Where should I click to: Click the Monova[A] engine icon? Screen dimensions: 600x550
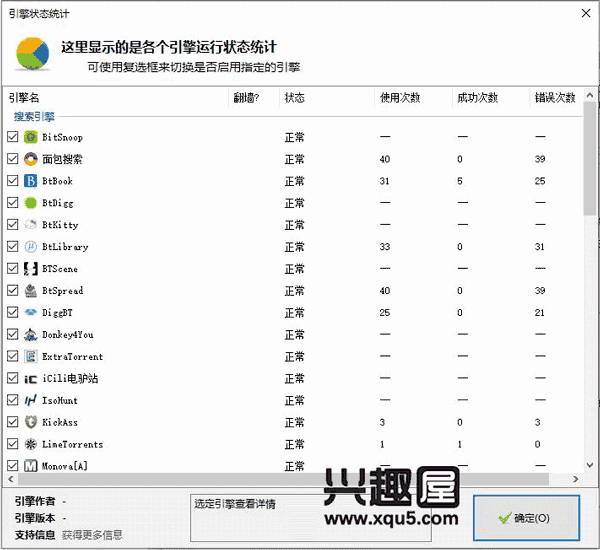31,466
